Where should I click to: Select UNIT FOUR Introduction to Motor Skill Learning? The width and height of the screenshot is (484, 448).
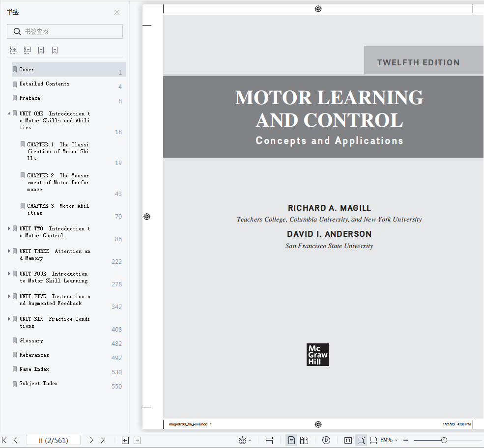pyautogui.click(x=54, y=277)
